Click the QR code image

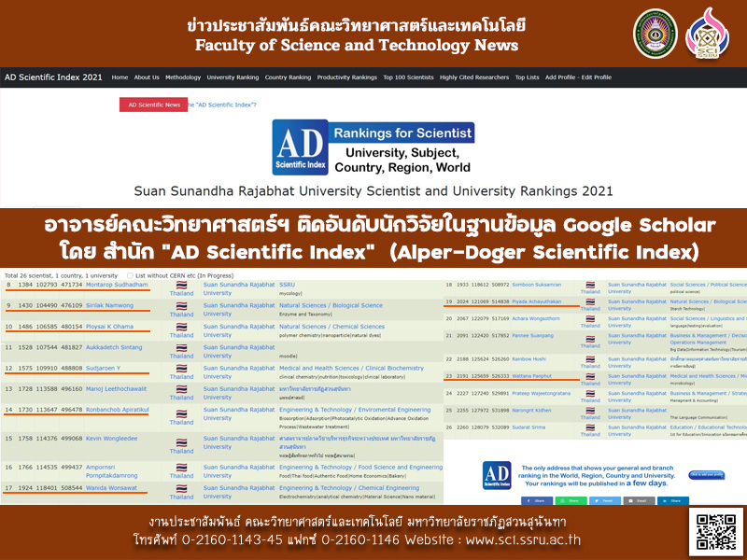click(714, 532)
